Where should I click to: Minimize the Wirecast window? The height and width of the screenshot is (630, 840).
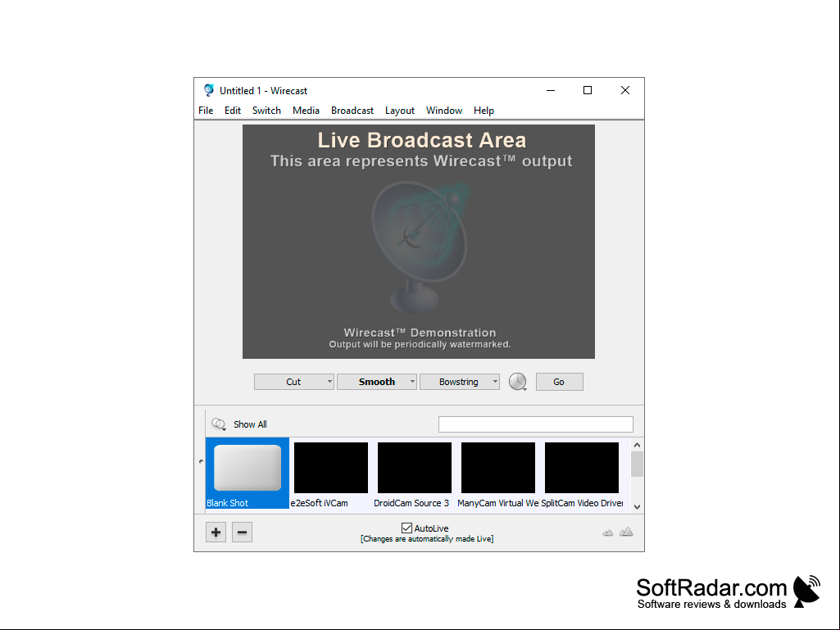551,90
